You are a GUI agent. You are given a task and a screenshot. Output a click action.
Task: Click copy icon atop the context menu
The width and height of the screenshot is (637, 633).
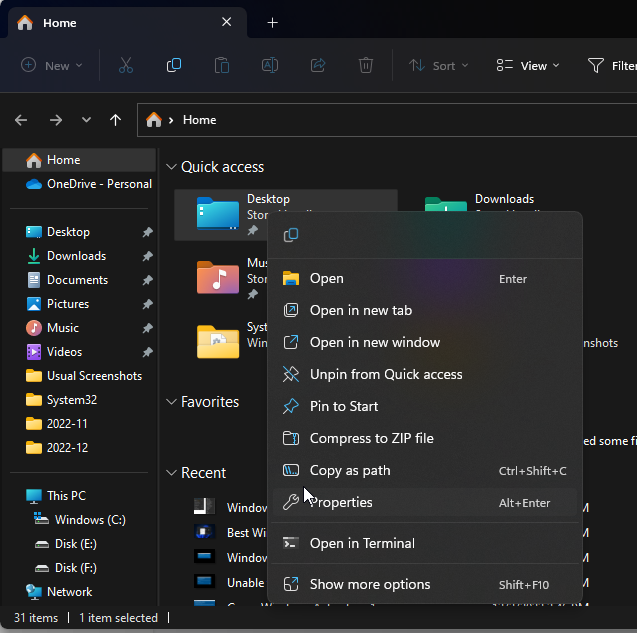point(291,235)
